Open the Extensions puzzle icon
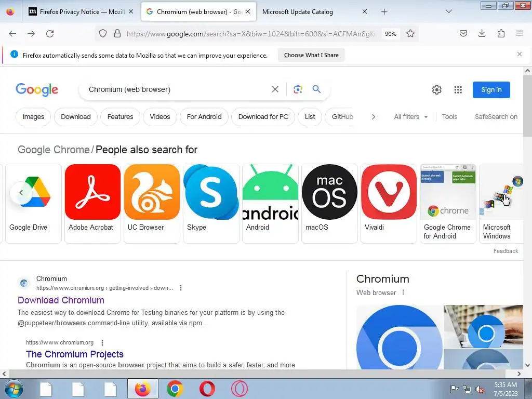This screenshot has height=399, width=532. [501, 33]
